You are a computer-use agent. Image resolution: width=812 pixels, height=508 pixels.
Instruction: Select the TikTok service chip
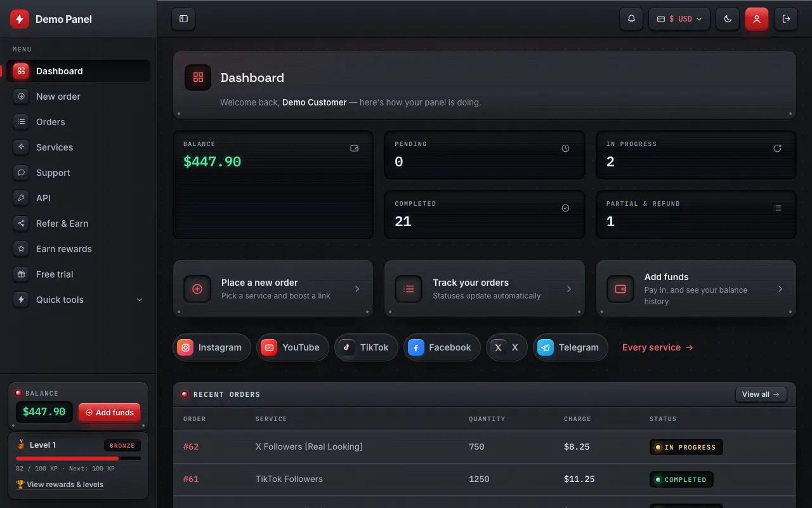(x=366, y=347)
